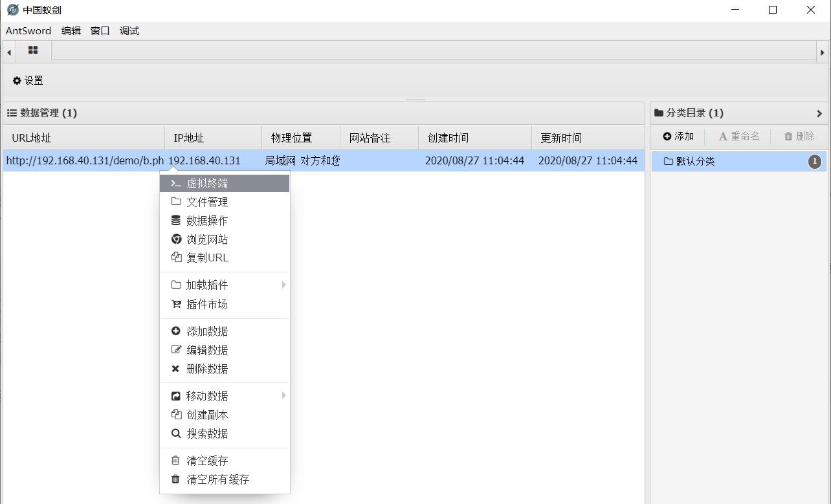Click the count badge on 默认分类
This screenshot has width=831, height=504.
click(x=815, y=162)
